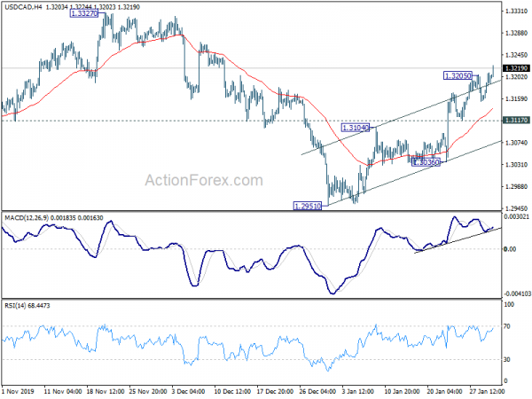Click the 20 Jan 04:00 date label
Viewport: 532px width, 399px height.
[x=445, y=391]
